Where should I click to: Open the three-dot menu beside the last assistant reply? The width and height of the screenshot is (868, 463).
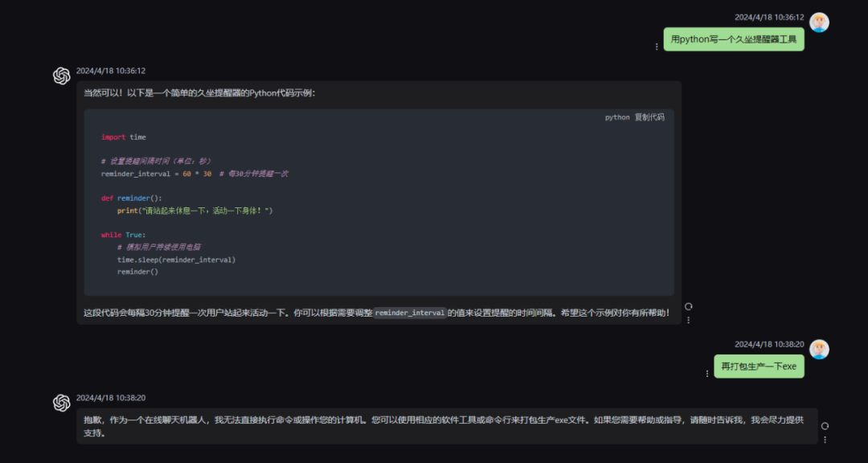tap(825, 438)
